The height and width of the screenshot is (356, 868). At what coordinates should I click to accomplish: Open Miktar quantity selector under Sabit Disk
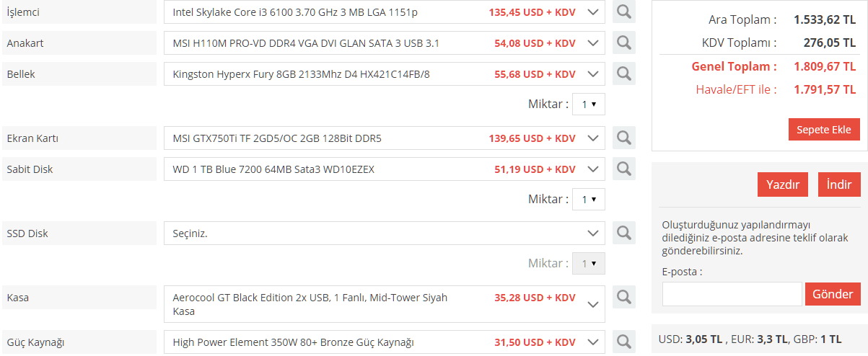pos(588,200)
